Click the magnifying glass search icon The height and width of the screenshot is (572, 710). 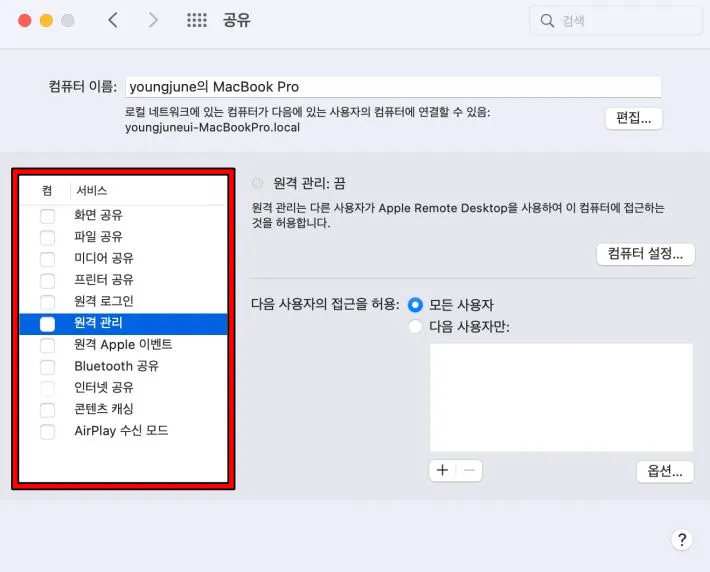click(547, 20)
